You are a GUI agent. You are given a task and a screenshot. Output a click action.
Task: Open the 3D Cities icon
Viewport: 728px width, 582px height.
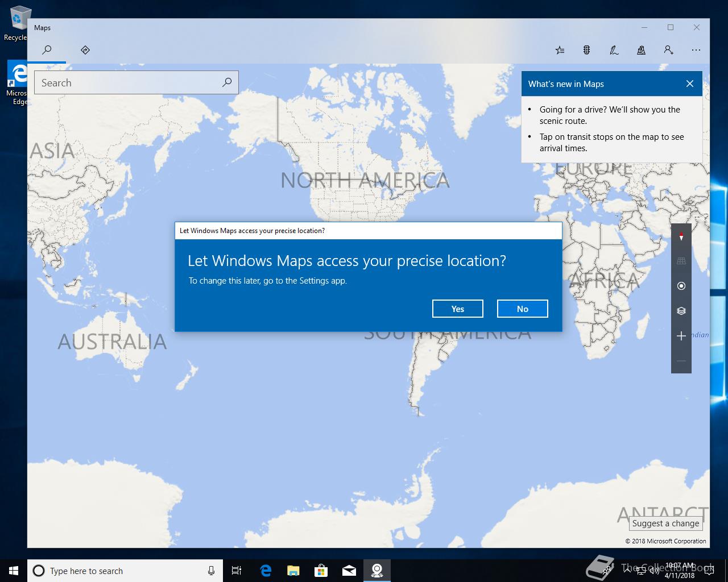642,50
